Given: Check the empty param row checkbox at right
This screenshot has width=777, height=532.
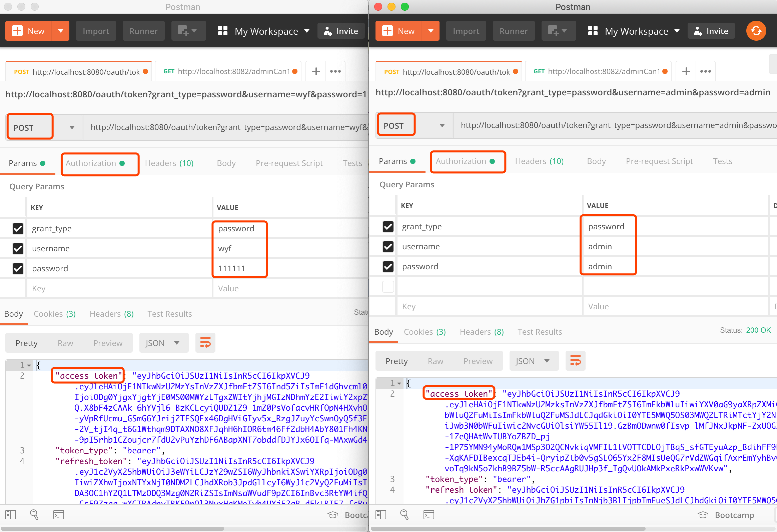Looking at the screenshot, I should [388, 287].
